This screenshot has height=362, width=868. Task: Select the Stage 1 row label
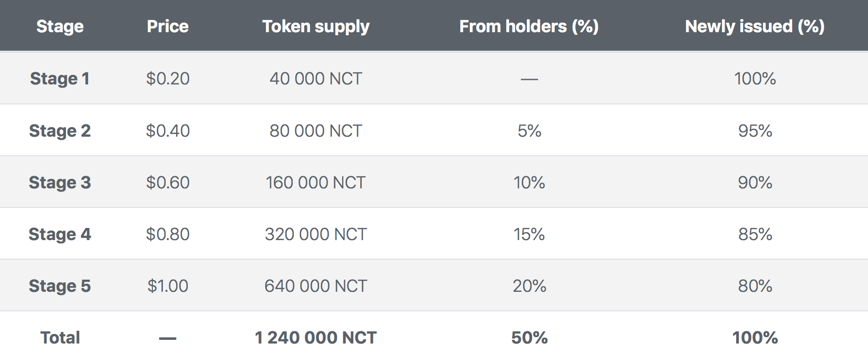[x=60, y=79]
